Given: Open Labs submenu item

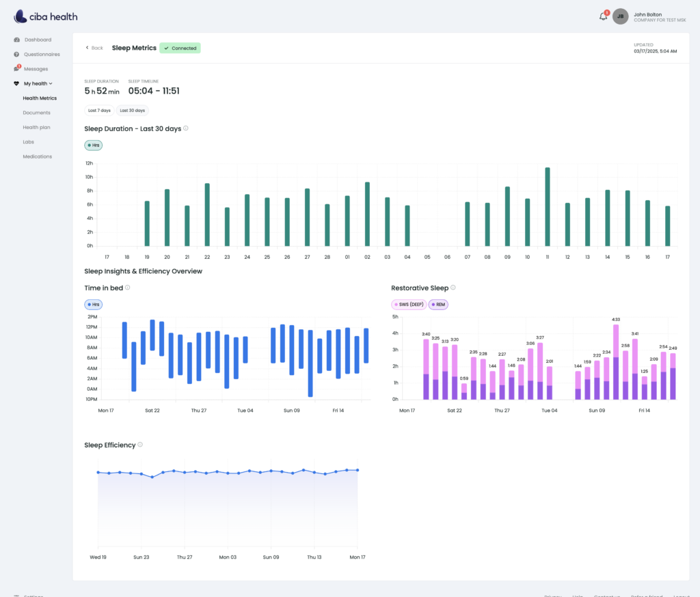Looking at the screenshot, I should (29, 142).
